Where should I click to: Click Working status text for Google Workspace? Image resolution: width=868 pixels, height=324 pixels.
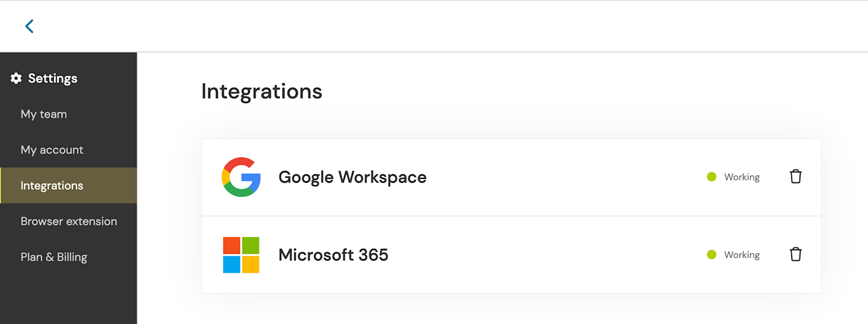741,177
